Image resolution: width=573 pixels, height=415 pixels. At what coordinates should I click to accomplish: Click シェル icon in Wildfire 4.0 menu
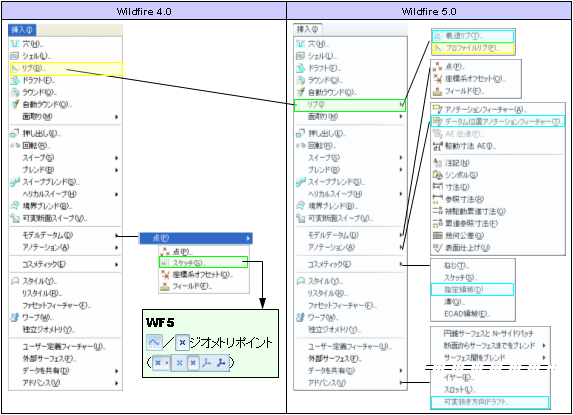pyautogui.click(x=15, y=56)
